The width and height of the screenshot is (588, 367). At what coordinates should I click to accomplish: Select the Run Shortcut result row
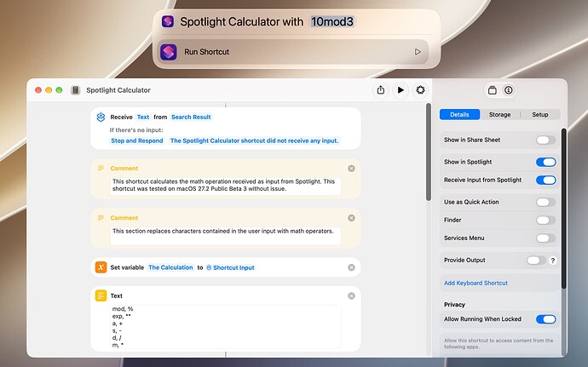pos(292,52)
